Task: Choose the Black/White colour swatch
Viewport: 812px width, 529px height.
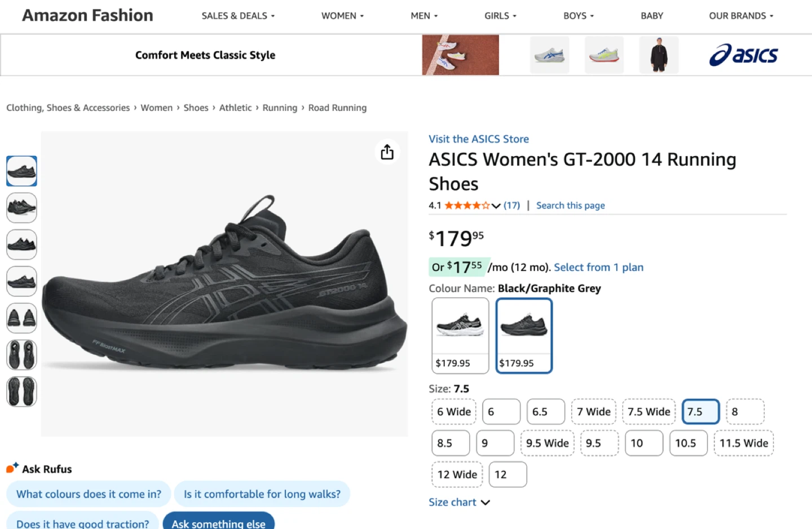Action: point(460,335)
